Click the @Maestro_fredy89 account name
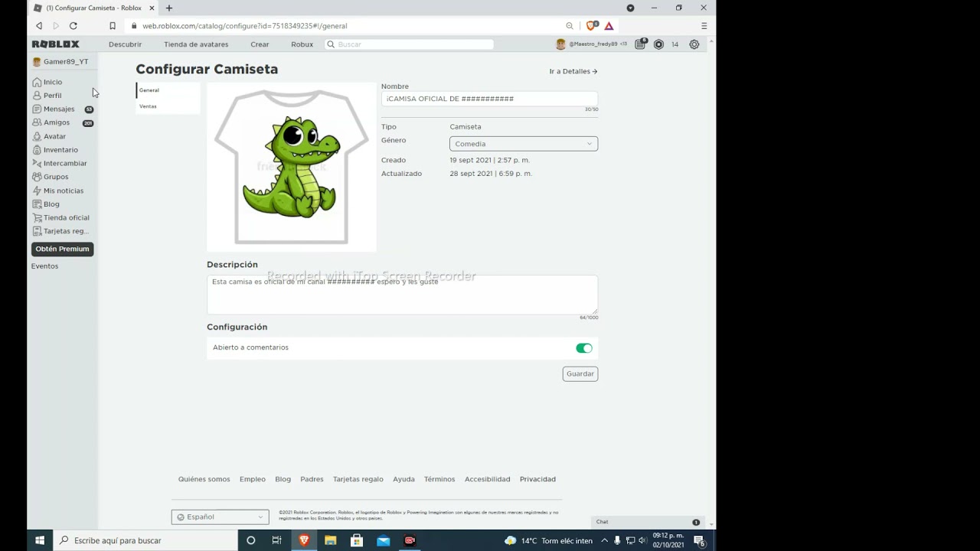Image resolution: width=980 pixels, height=551 pixels. tap(593, 44)
